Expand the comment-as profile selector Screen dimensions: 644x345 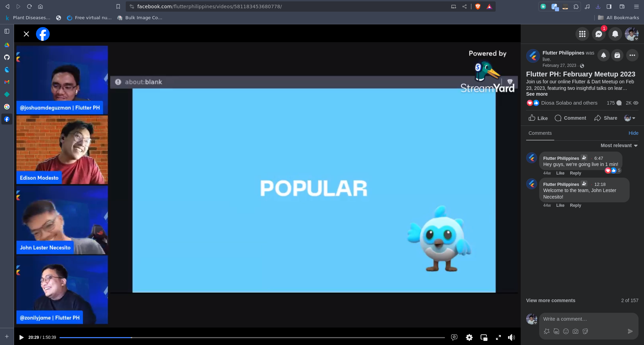(x=630, y=118)
